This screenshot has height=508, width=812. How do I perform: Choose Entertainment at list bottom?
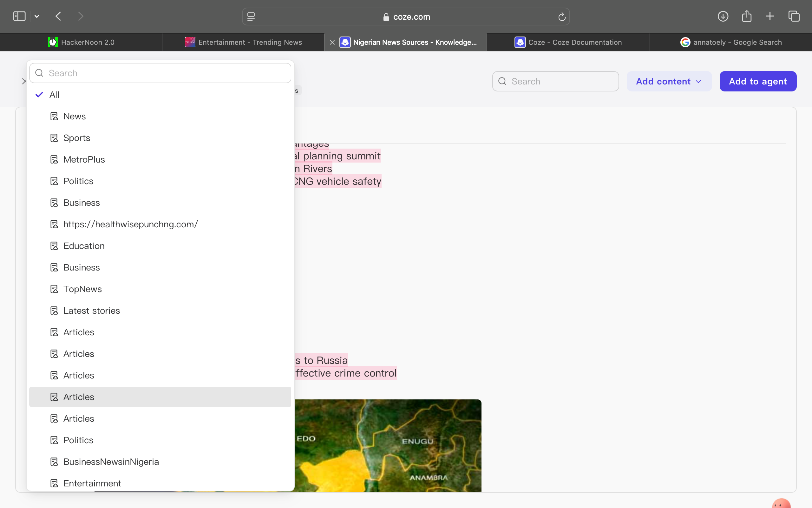point(160,483)
